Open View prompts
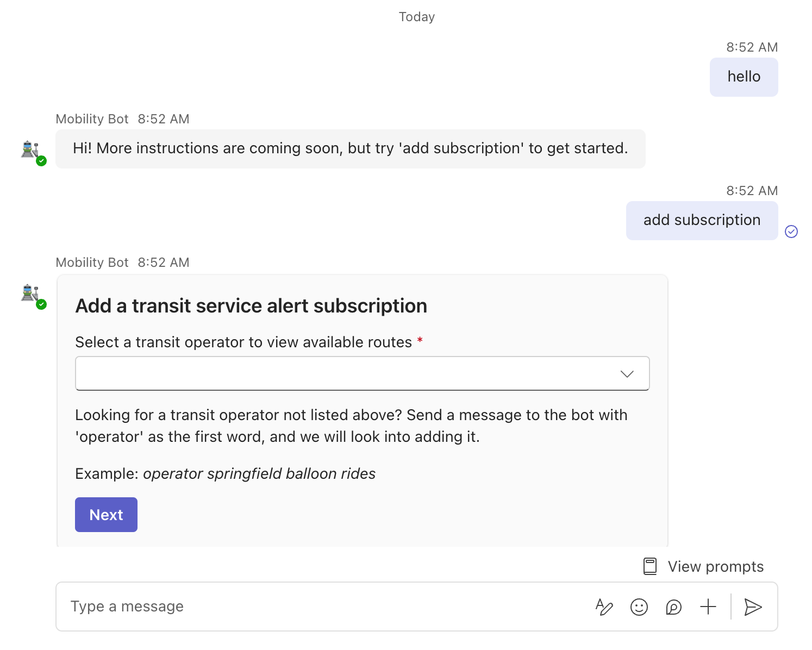 click(x=703, y=566)
